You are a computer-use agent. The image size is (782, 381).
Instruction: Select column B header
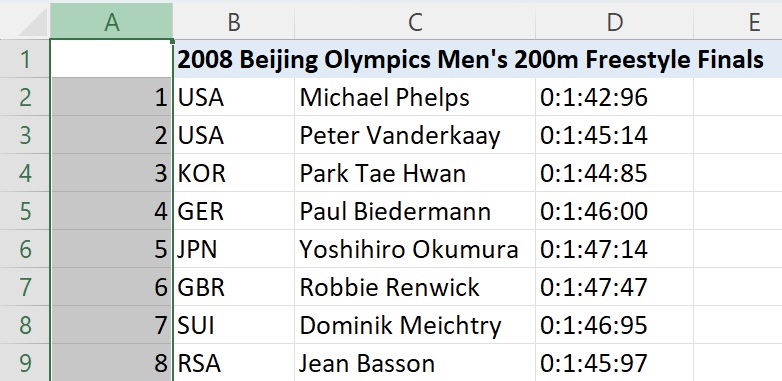tap(233, 21)
